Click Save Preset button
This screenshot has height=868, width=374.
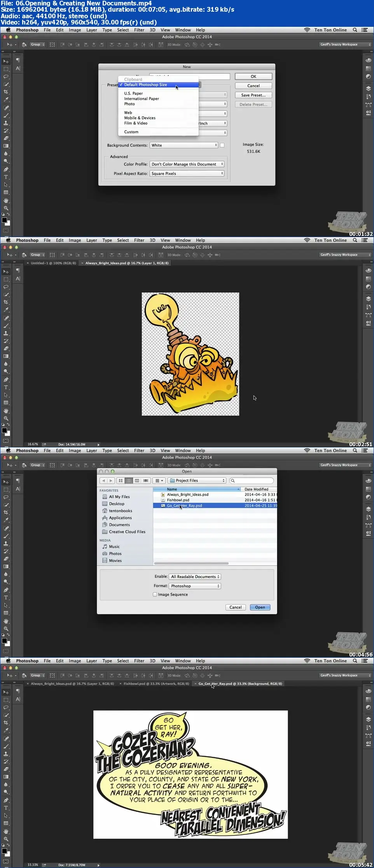[x=253, y=95]
